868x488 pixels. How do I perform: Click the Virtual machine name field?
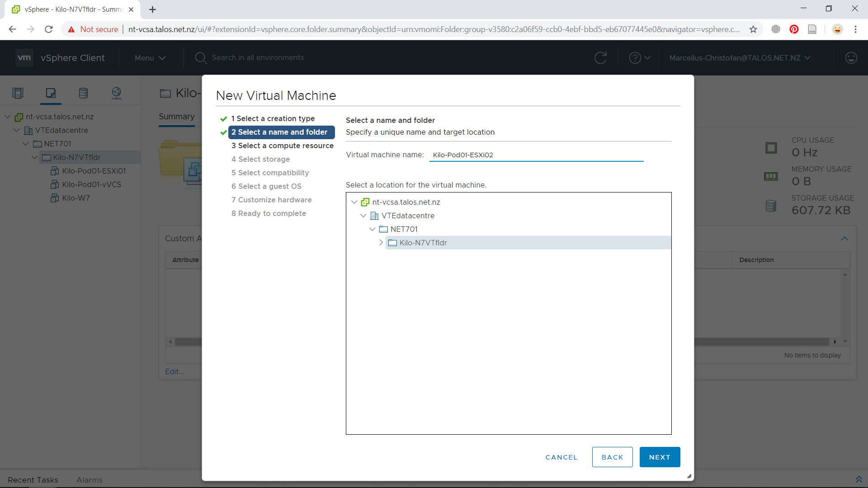pyautogui.click(x=536, y=155)
